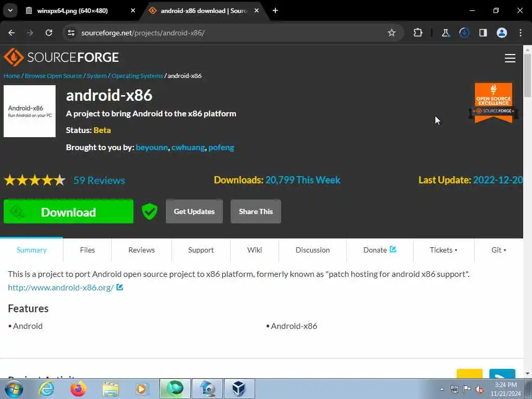The width and height of the screenshot is (532, 399).
Task: Open beyounn's profile link
Action: point(152,148)
